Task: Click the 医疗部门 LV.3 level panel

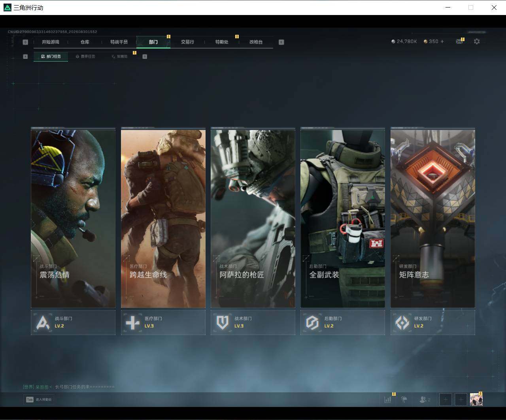Action: 163,322
